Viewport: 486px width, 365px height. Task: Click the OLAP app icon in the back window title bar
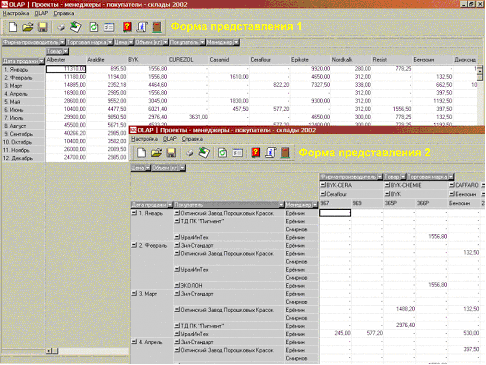point(5,4)
